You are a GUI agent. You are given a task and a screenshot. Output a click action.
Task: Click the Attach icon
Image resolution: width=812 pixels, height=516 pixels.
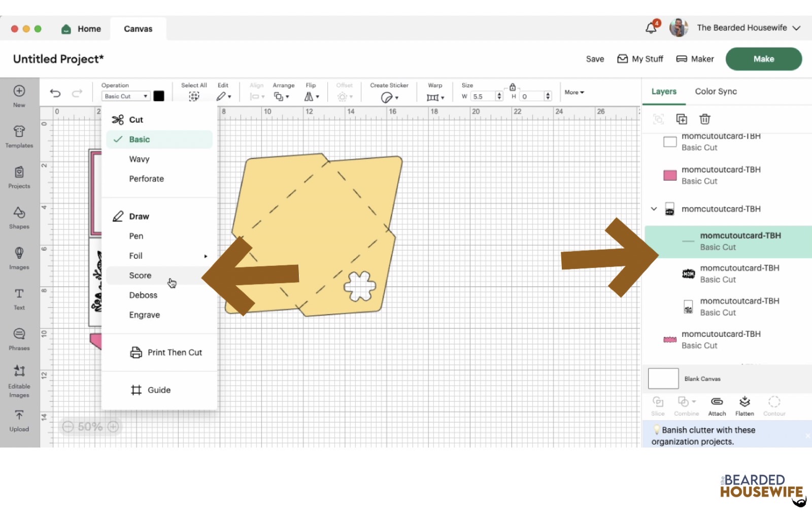tap(717, 406)
